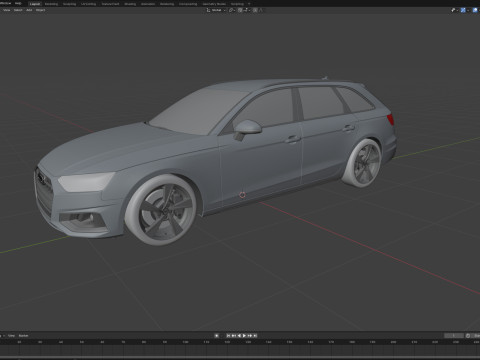The height and width of the screenshot is (360, 480).
Task: Toggle auto keying record button
Action: click(x=217, y=336)
